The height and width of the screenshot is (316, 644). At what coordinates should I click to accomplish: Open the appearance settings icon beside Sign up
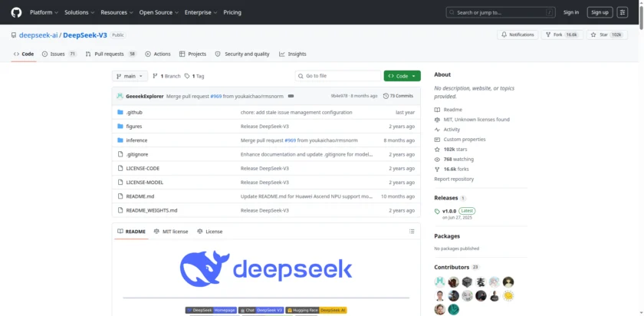(623, 12)
